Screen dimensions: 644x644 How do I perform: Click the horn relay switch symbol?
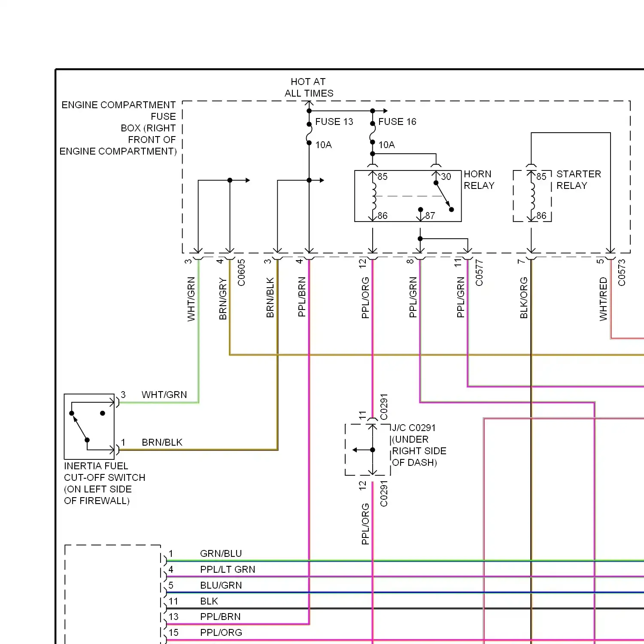coord(444,196)
